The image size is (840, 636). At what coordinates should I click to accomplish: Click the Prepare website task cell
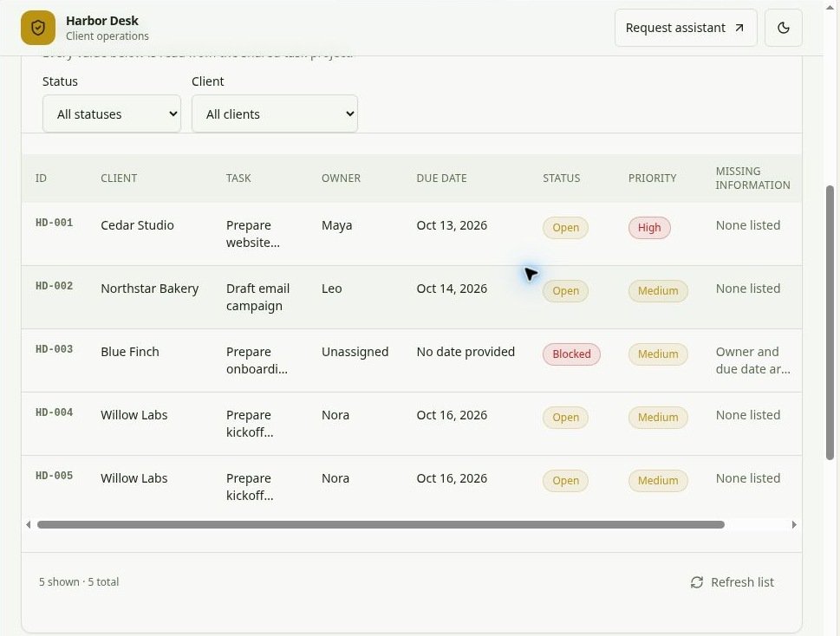253,234
